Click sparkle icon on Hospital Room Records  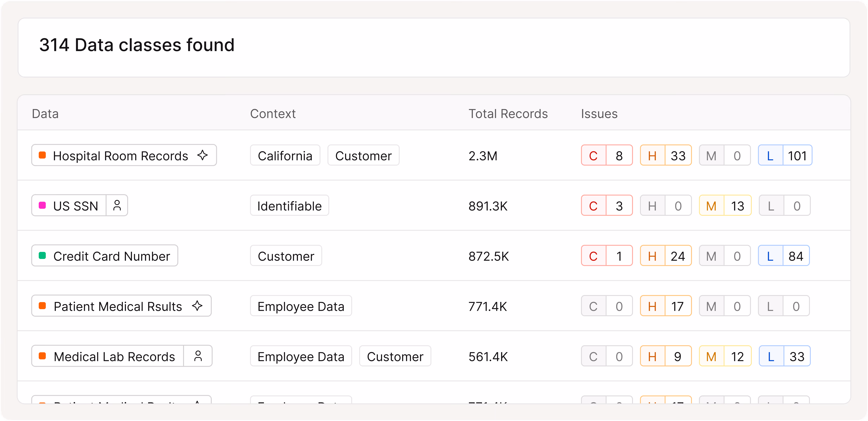pyautogui.click(x=202, y=155)
